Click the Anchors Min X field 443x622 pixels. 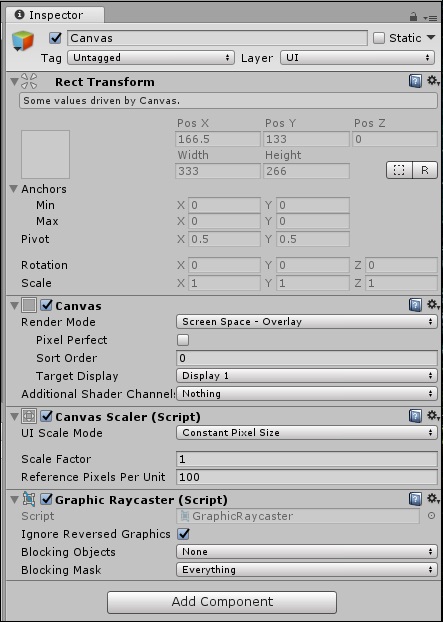[x=224, y=205]
